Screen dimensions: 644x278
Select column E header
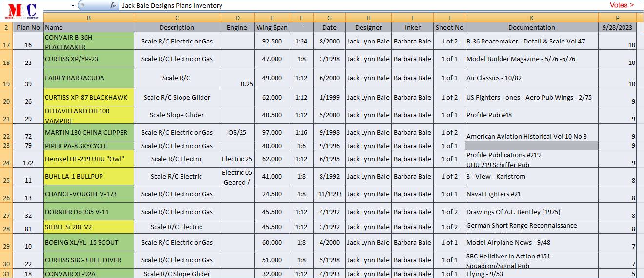point(272,18)
